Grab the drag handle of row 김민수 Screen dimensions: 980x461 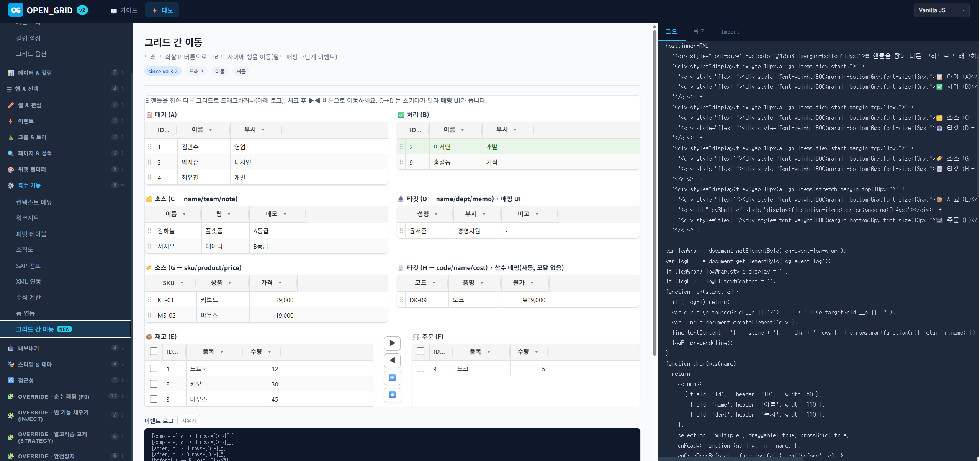[149, 147]
